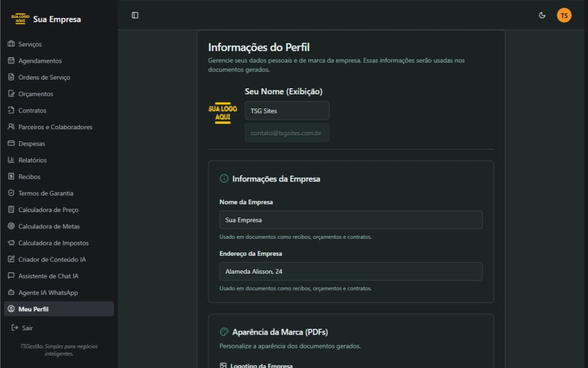The image size is (588, 368).
Task: Click the Despesas card icon
Action: coord(11,143)
